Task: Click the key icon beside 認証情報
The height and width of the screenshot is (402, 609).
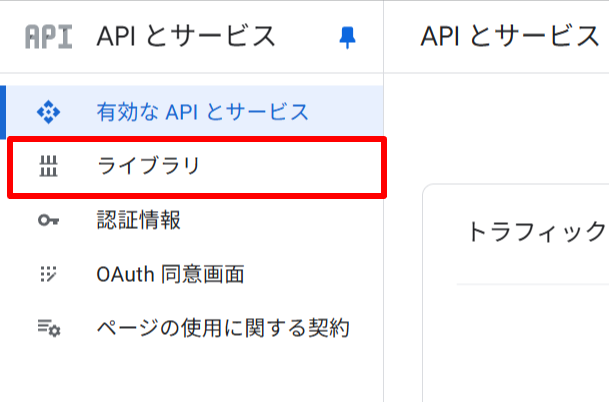Action: 49,221
